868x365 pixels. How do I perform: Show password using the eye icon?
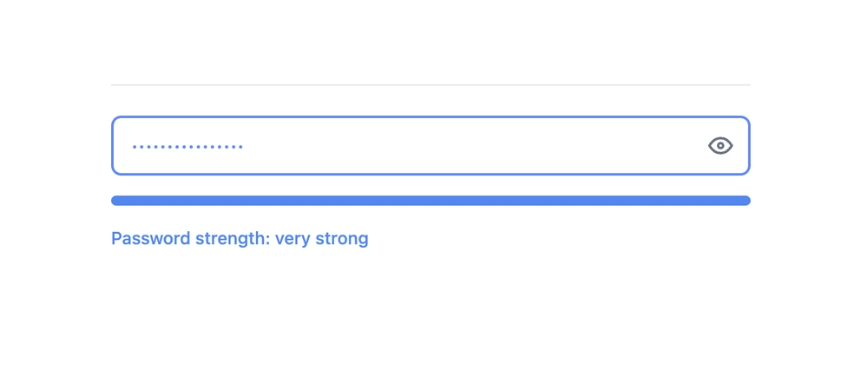pos(720,146)
